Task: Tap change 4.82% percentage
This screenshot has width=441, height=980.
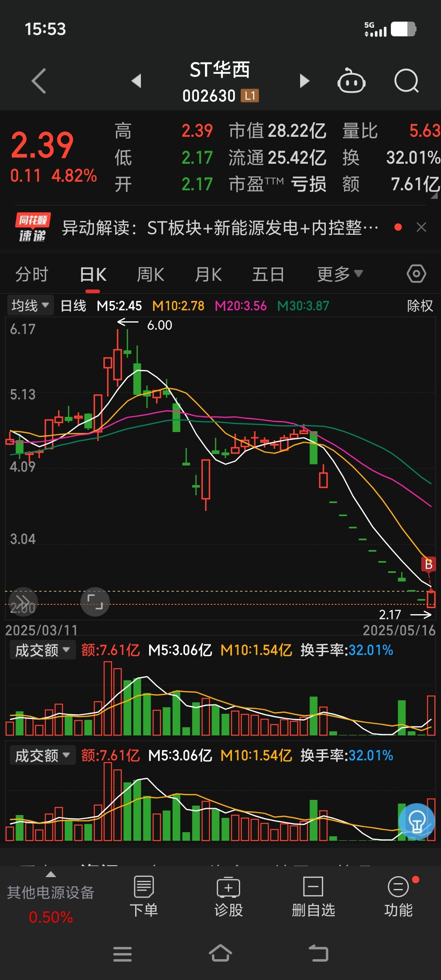Action: coord(74,176)
